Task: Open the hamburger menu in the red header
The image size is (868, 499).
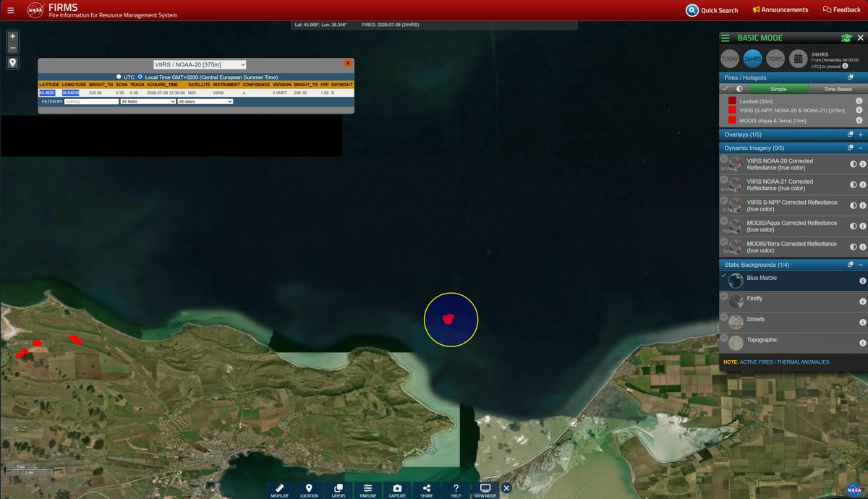Action: 10,10
